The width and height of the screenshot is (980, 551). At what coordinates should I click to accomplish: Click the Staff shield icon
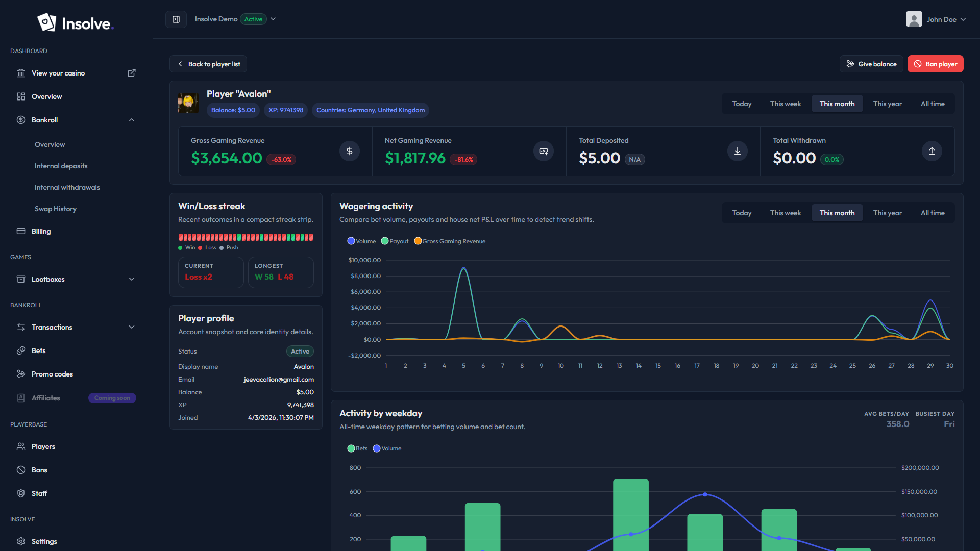(21, 493)
